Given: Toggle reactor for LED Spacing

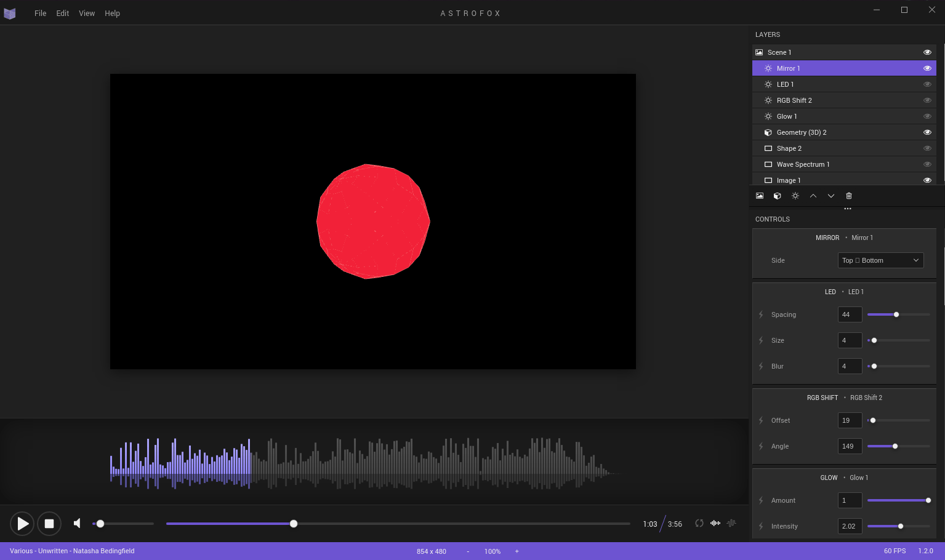Looking at the screenshot, I should 762,314.
